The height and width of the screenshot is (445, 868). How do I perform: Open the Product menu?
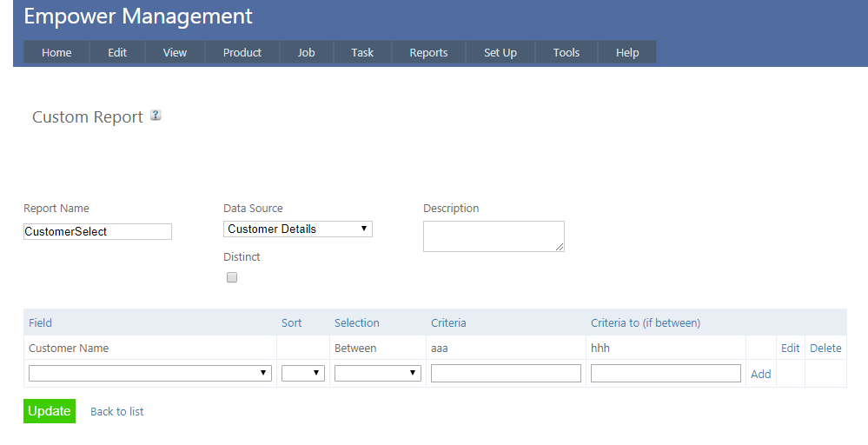[242, 53]
